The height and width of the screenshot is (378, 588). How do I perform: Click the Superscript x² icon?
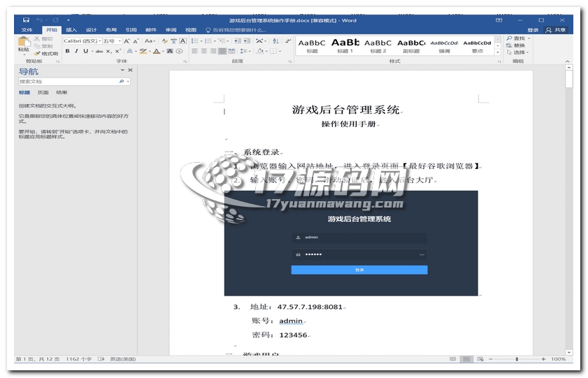[117, 51]
